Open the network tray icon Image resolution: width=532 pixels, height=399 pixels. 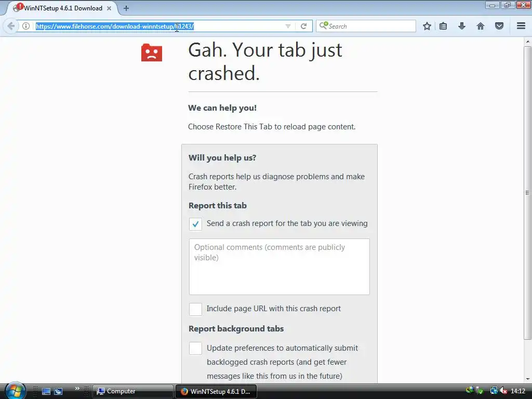coord(494,391)
